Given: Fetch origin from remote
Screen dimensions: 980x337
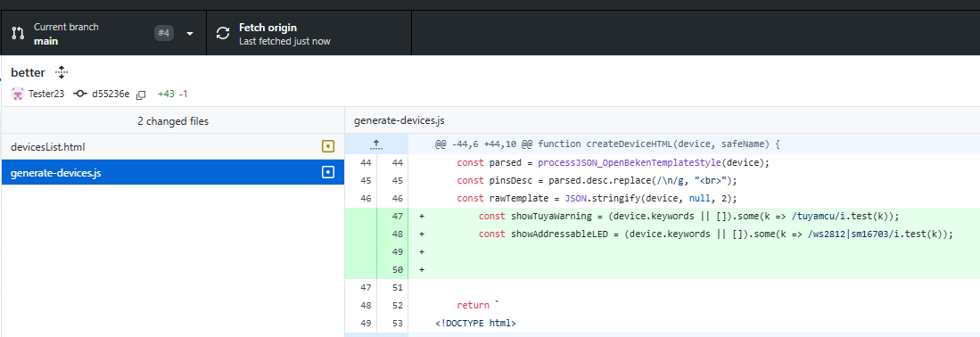Looking at the screenshot, I should point(309,34).
